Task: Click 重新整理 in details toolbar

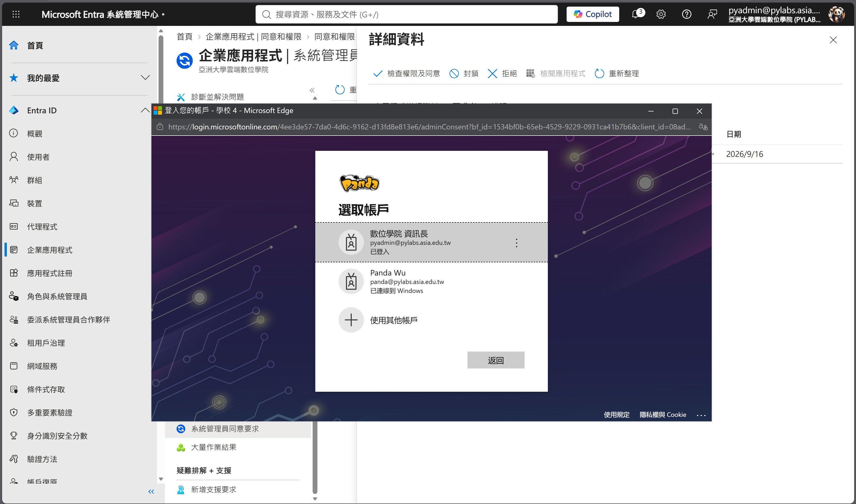Action: tap(617, 73)
